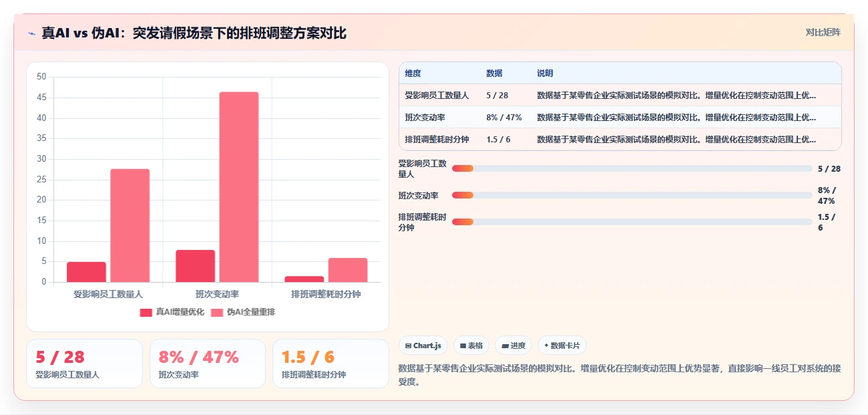Click the tall 伪AI bar for 班次变动率
Image resolution: width=868 pixels, height=415 pixels.
coord(239,187)
